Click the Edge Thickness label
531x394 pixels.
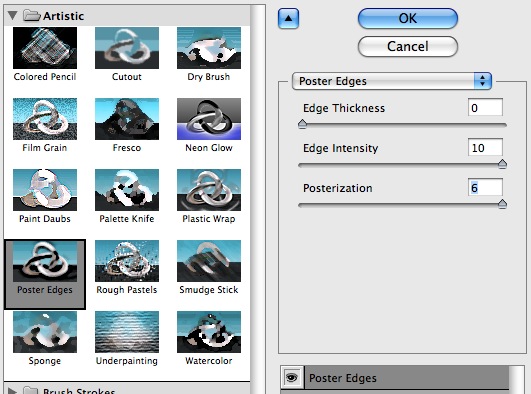[344, 108]
